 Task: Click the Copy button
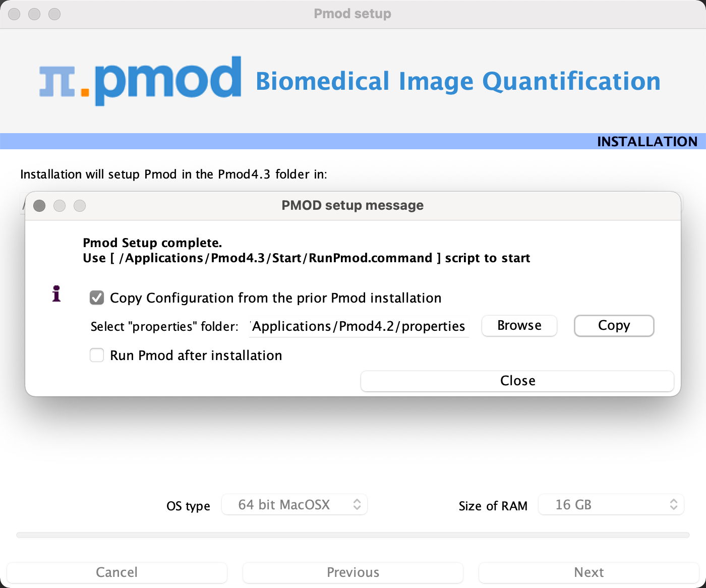pyautogui.click(x=614, y=326)
